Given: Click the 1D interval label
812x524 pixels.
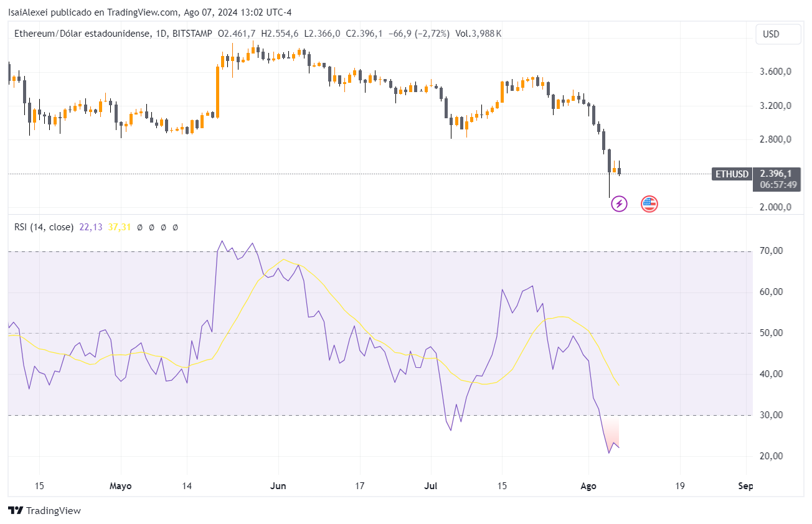Looking at the screenshot, I should (x=160, y=34).
